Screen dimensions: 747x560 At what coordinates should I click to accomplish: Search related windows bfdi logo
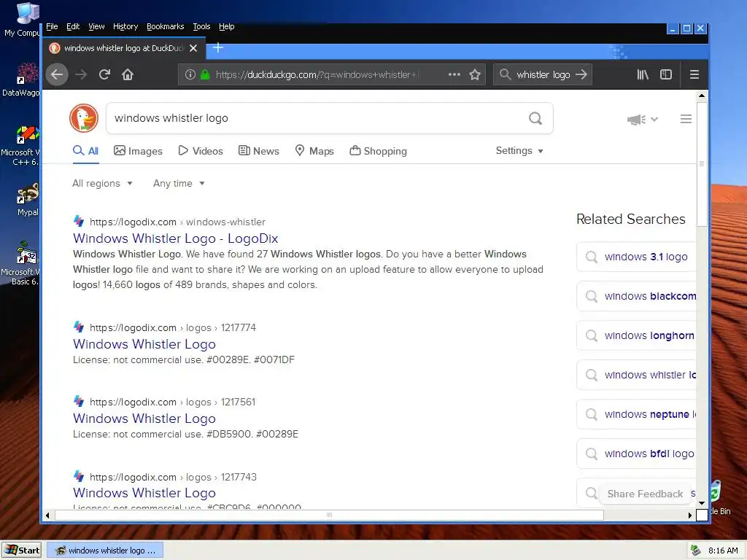pyautogui.click(x=636, y=454)
